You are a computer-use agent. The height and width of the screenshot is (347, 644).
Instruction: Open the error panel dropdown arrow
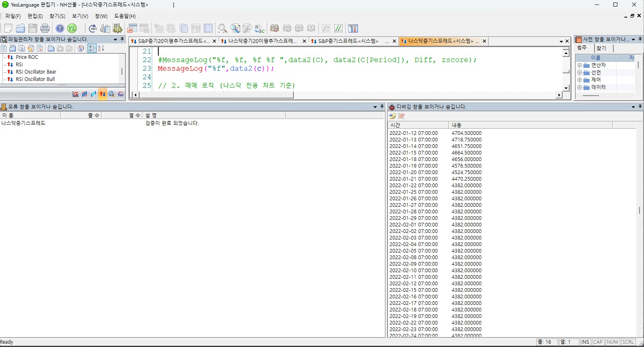pyautogui.click(x=375, y=107)
